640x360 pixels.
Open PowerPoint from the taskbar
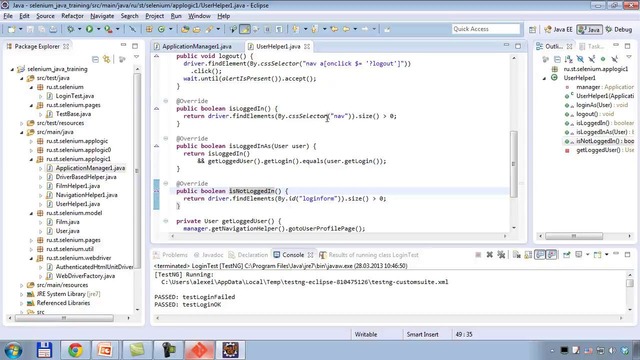(x=105, y=350)
